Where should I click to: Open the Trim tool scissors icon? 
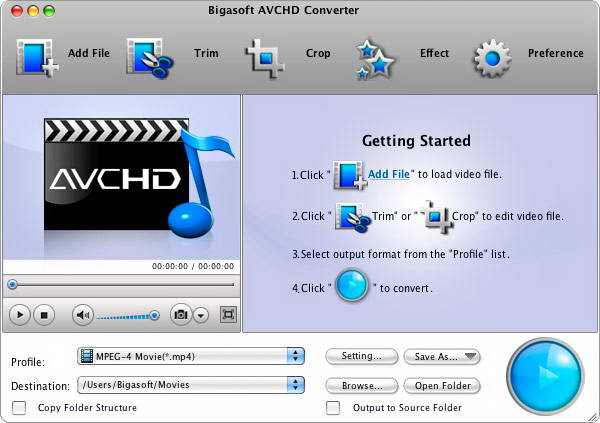150,58
